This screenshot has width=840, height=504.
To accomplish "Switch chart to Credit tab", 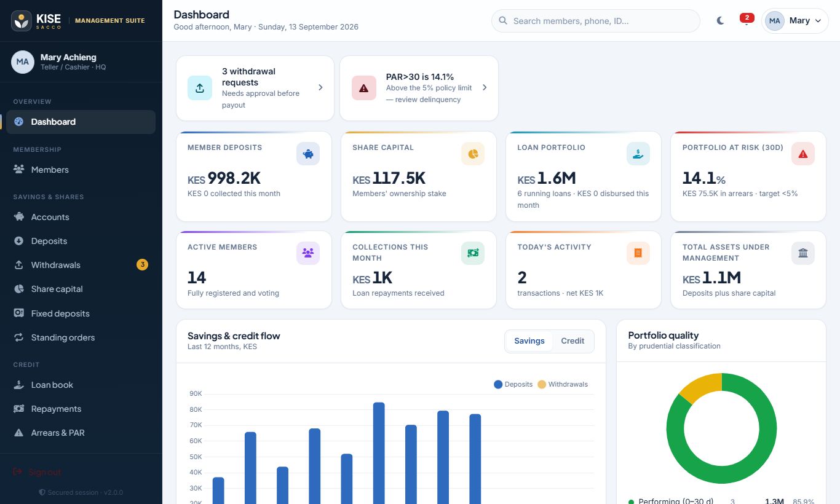I will coord(573,341).
